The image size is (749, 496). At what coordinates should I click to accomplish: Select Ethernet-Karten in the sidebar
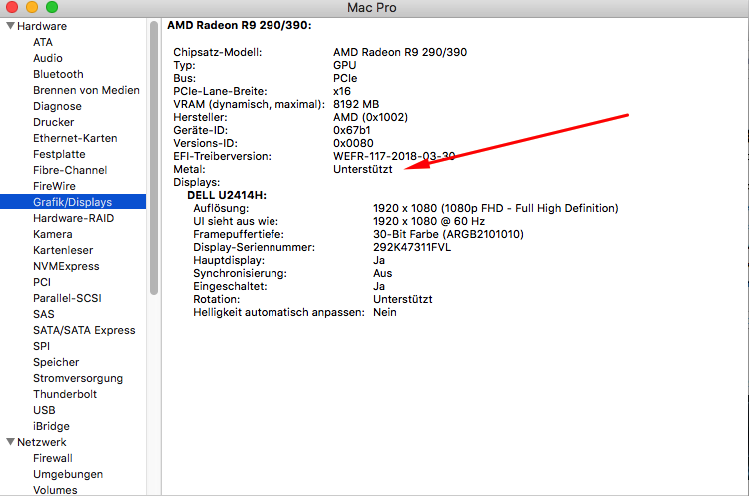[x=75, y=138]
